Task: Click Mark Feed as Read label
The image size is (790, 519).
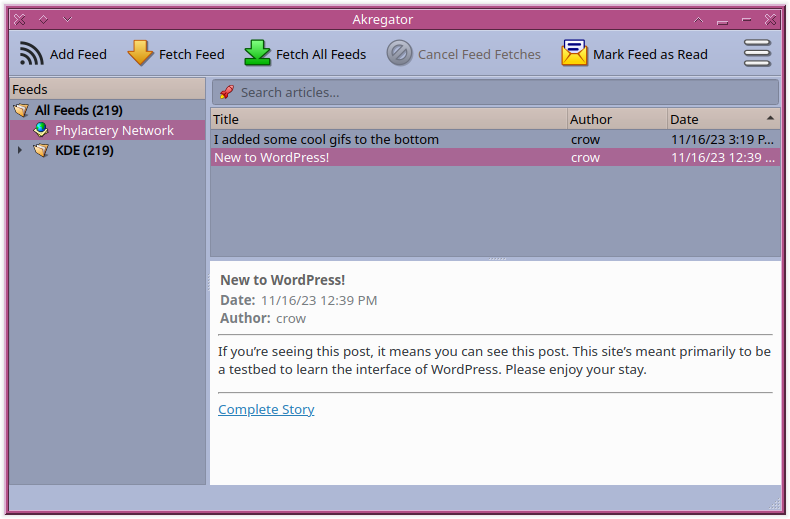Action: pos(650,54)
